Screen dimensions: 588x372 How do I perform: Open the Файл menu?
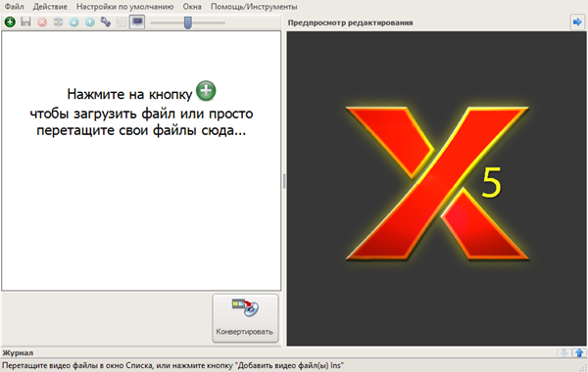[15, 7]
